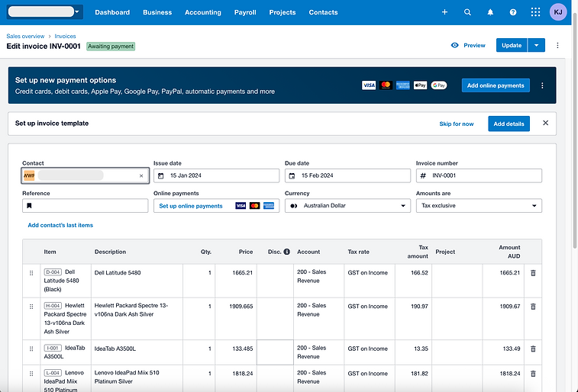578x392 pixels.
Task: Open the Currency Australian Dollar dropdown
Action: [347, 206]
